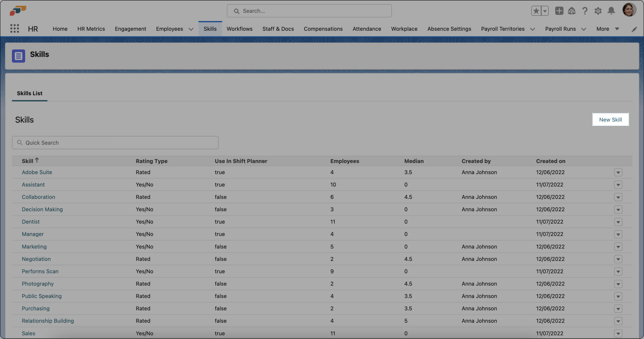
Task: Open the Attendance menu item
Action: (367, 29)
